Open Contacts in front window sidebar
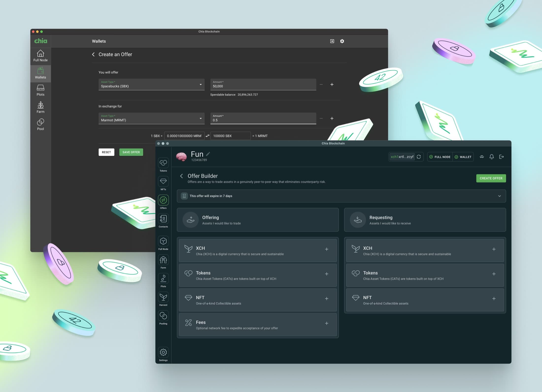This screenshot has height=392, width=542. [163, 221]
